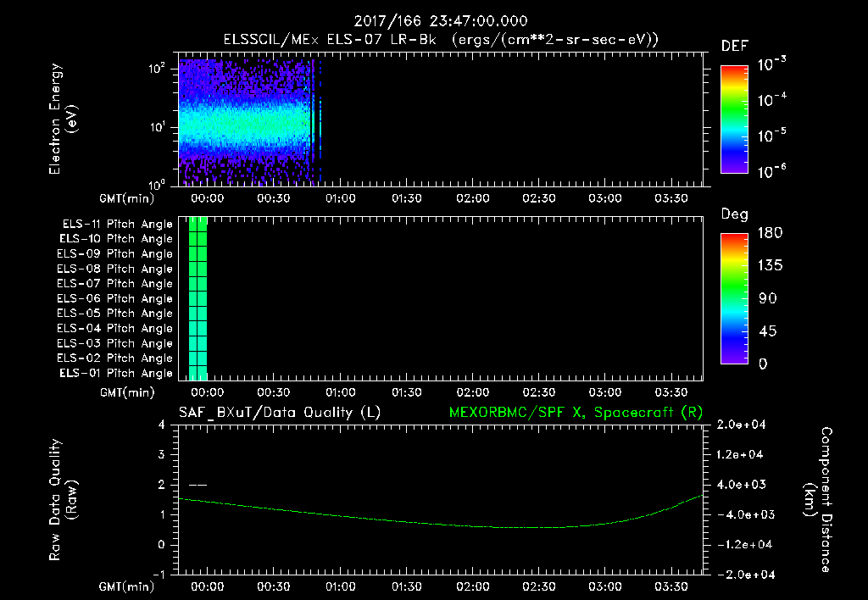Click the SAF_BXuT/Data Quality (L) title
The width and height of the screenshot is (868, 600).
[280, 413]
